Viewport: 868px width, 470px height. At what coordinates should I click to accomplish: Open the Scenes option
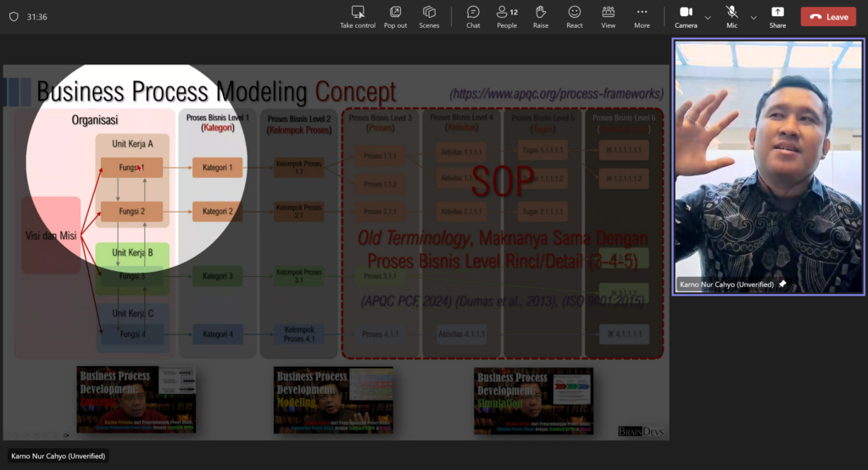429,16
